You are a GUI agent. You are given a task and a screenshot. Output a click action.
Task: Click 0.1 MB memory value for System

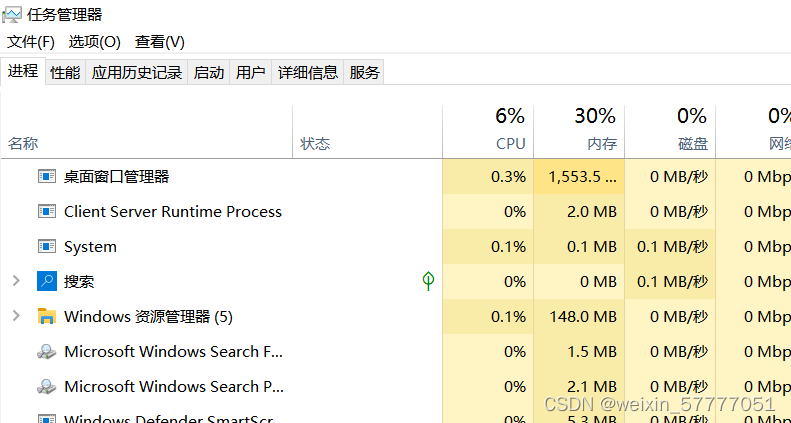pyautogui.click(x=592, y=247)
